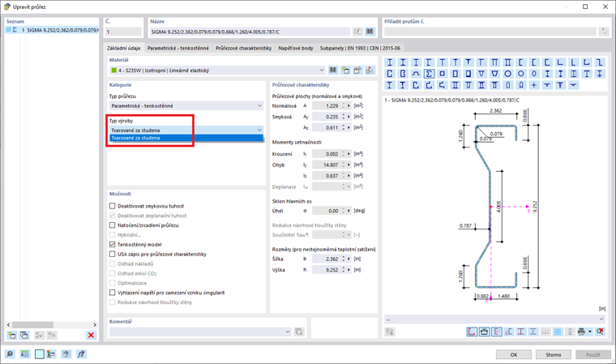616x364 pixels.
Task: Switch to Základní údaje tab
Action: click(124, 48)
